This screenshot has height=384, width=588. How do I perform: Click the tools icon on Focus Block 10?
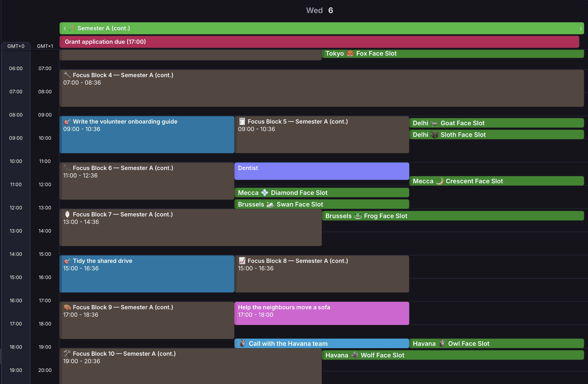67,354
